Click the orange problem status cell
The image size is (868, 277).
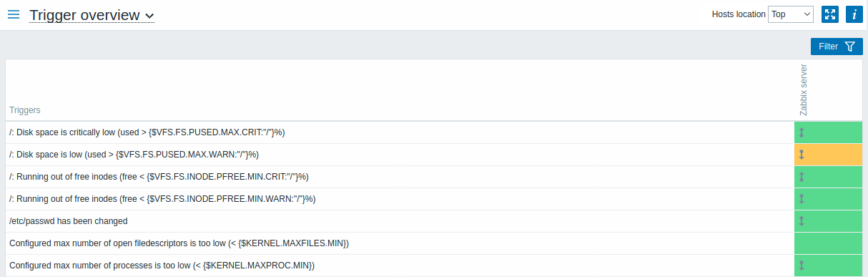click(828, 155)
